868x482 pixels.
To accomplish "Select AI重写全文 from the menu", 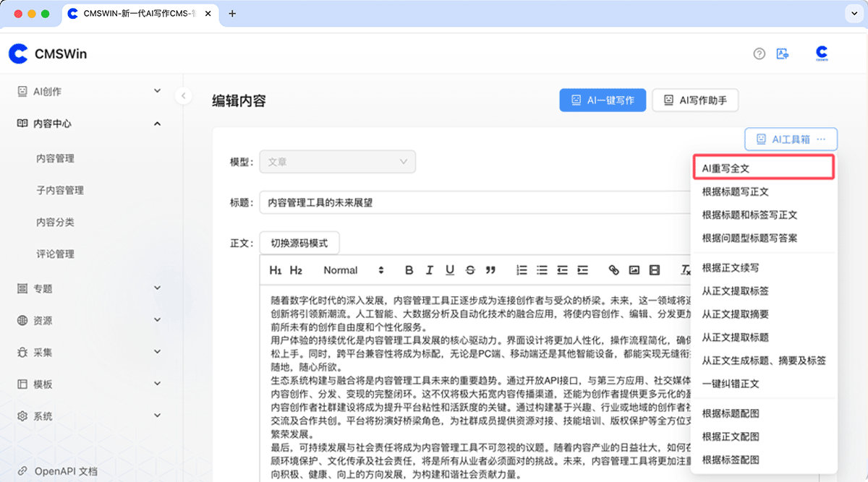I will (762, 168).
